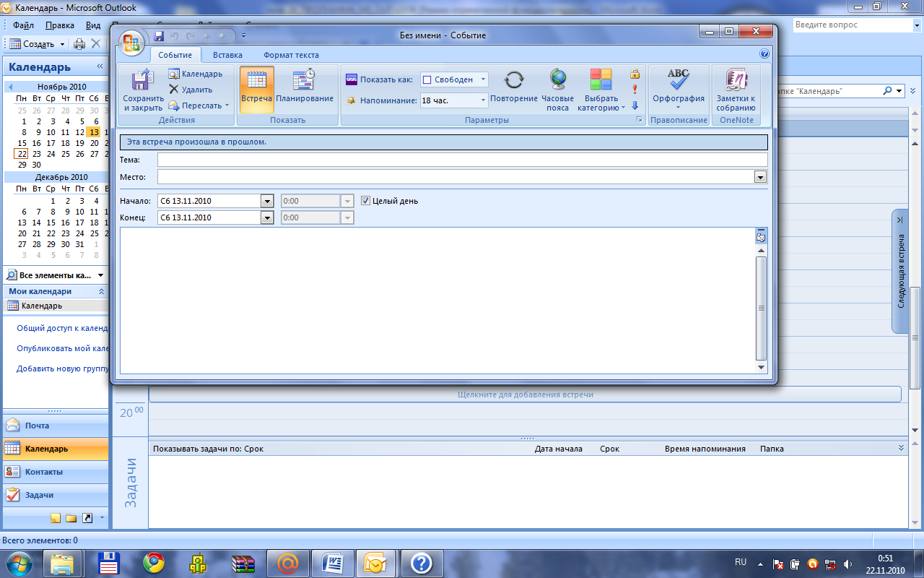924x578 pixels.
Task: Open Файл menu in Outlook
Action: pyautogui.click(x=24, y=25)
